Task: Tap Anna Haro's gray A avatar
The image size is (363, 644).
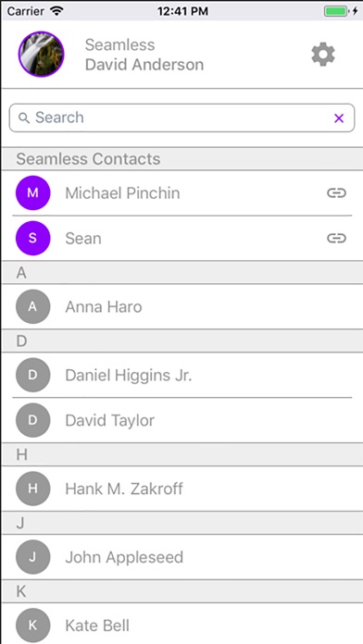Action: [33, 307]
